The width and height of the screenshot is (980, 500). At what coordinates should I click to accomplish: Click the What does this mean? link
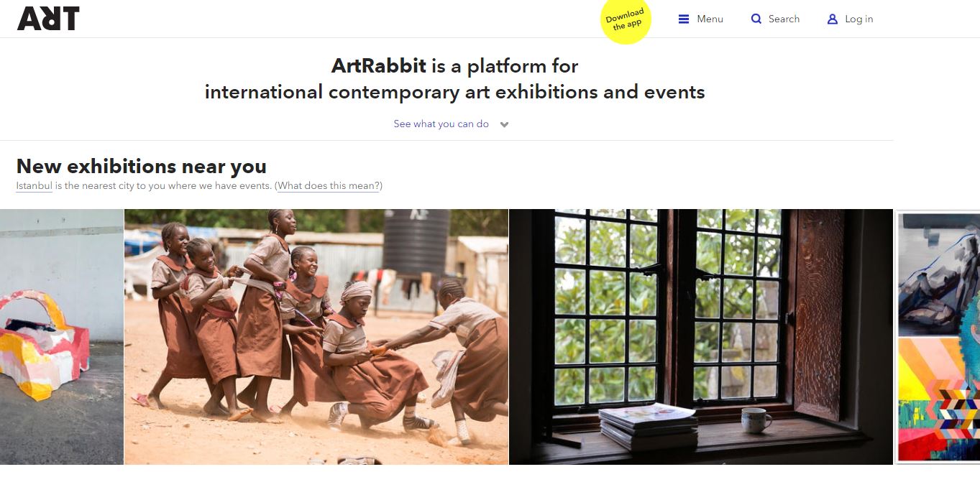[329, 186]
